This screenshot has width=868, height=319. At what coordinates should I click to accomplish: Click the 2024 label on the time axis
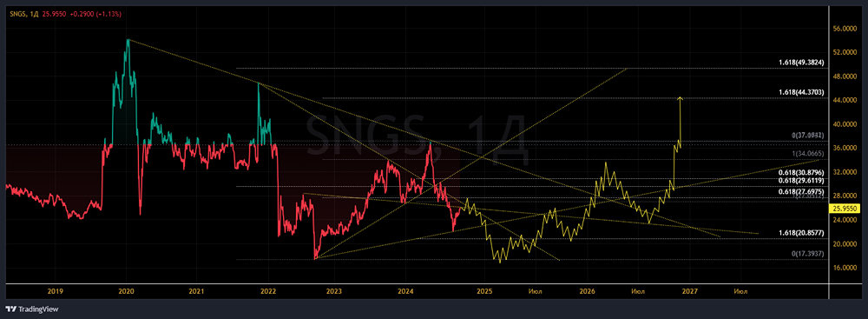(405, 290)
